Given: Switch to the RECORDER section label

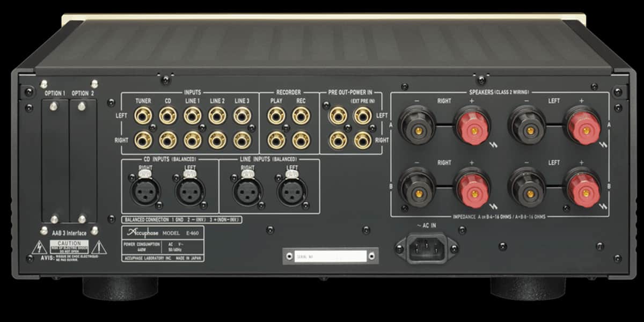Looking at the screenshot, I should click(x=290, y=92).
